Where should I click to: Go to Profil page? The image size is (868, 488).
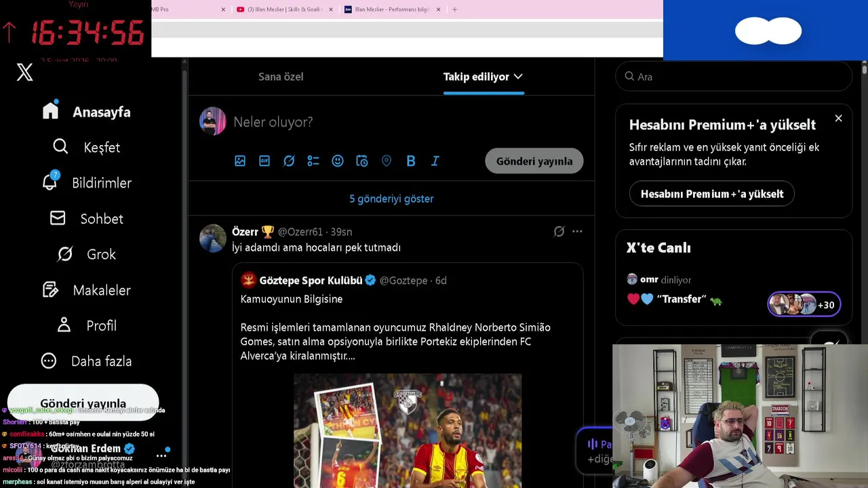point(86,325)
